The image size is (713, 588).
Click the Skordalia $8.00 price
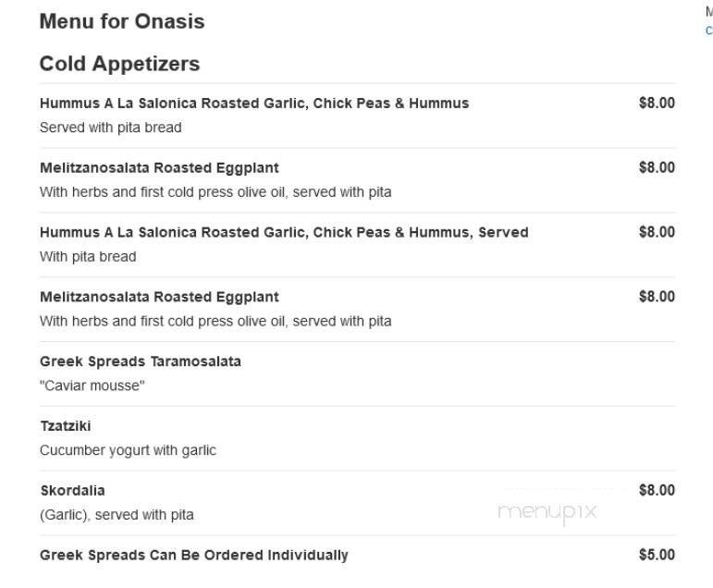tap(657, 491)
